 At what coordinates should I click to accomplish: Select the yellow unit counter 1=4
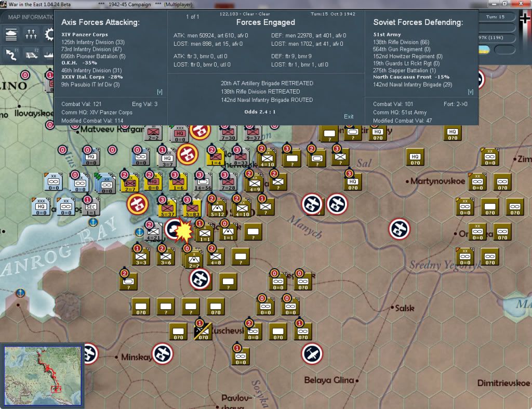tap(216, 157)
